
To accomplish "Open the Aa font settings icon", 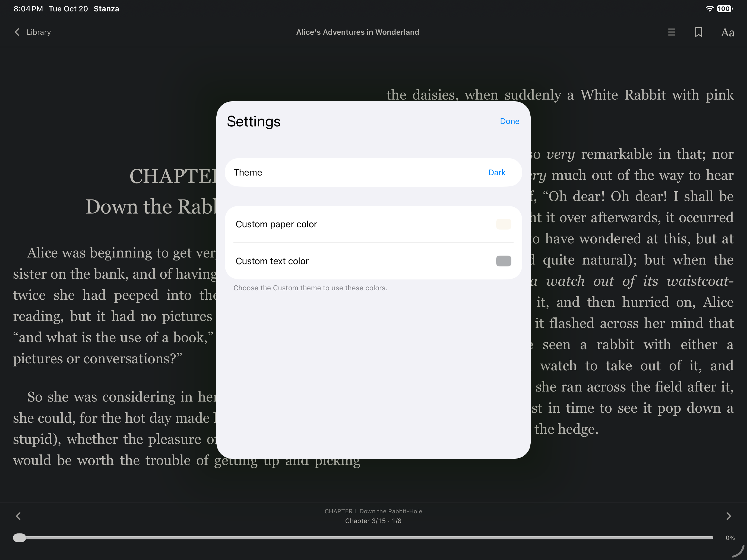I will coord(727,32).
